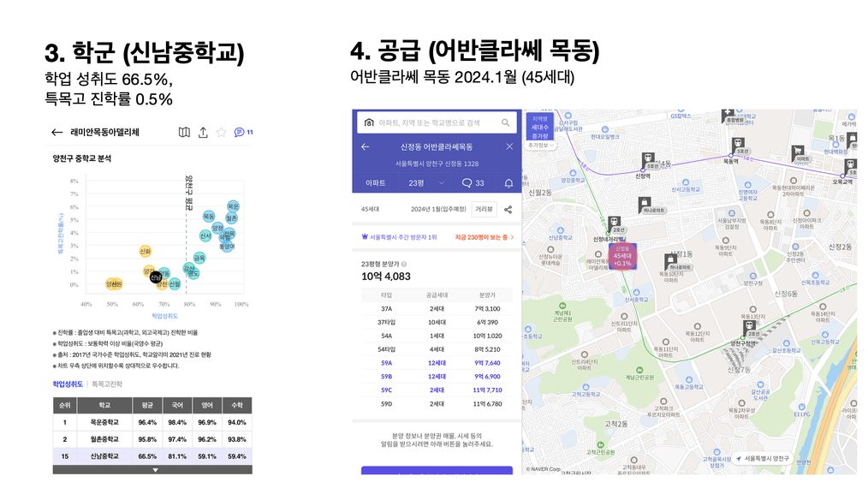This screenshot has height=488, width=868.
Task: Click the home logo icon in search bar
Action: pos(369,122)
